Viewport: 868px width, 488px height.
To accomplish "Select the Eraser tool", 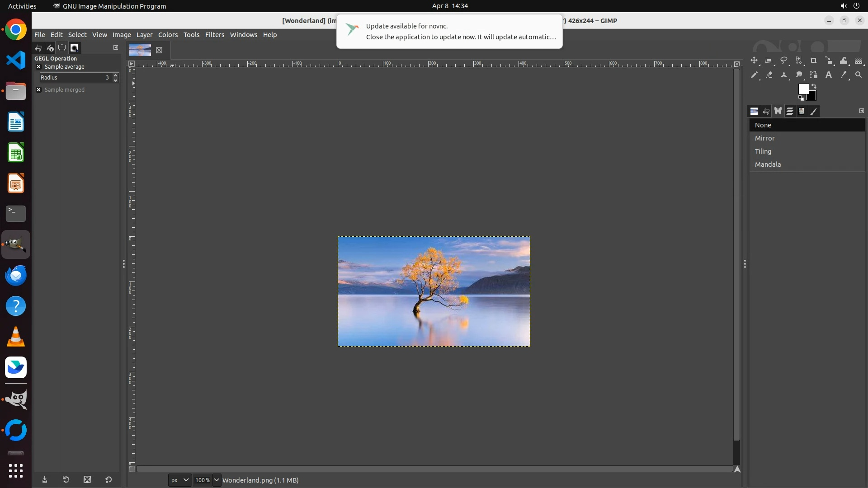I will (x=769, y=75).
